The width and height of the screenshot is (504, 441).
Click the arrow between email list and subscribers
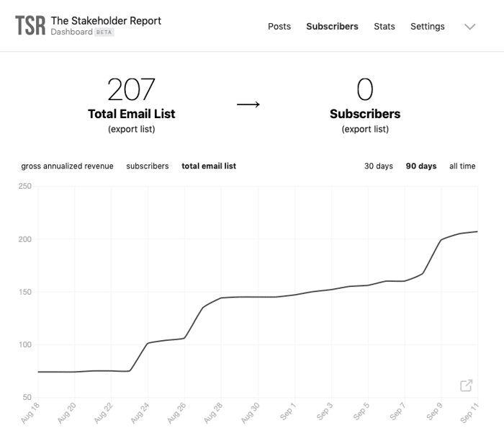coord(248,104)
